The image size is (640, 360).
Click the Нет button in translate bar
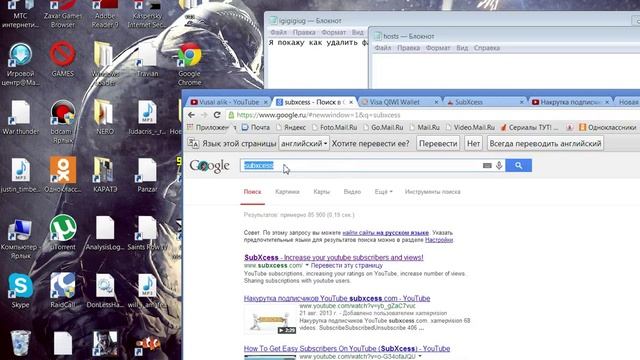[473, 144]
